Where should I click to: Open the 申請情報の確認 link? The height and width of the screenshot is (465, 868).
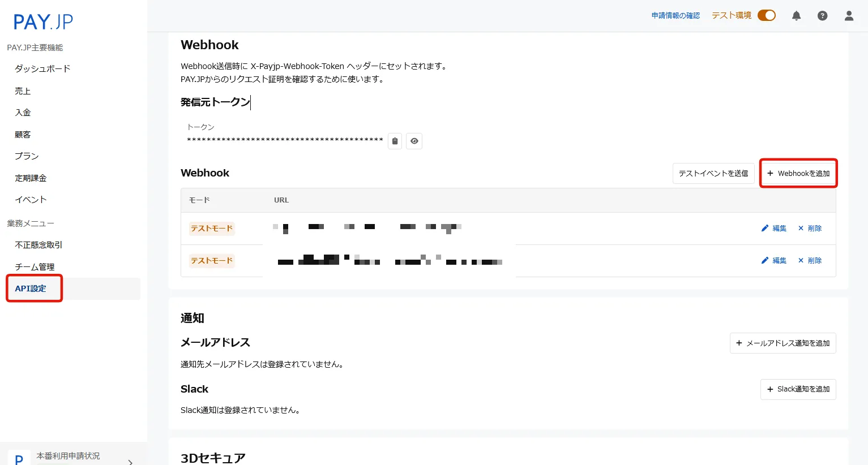click(675, 16)
